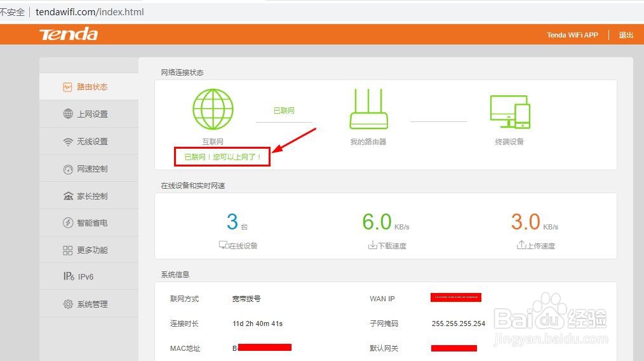
Task: Click the subnet mask 255.255.255.254
Action: point(459,324)
